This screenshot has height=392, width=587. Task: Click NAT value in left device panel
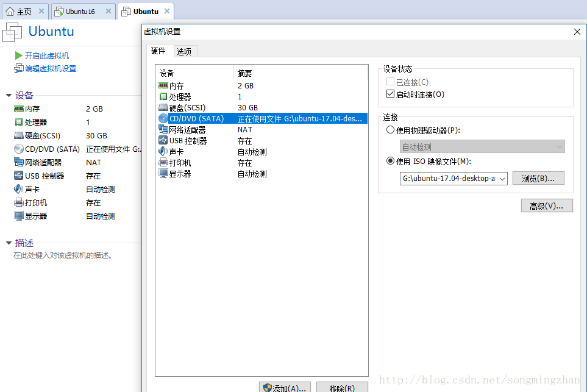[x=94, y=163]
